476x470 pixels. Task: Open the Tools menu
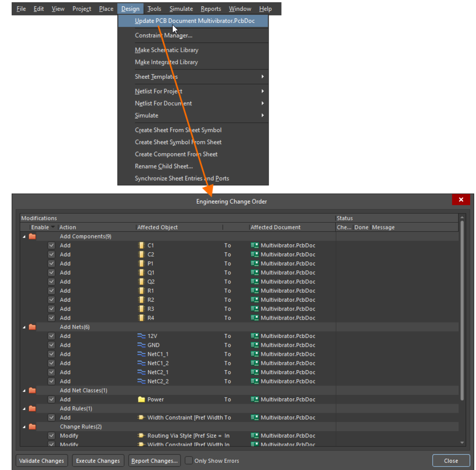pyautogui.click(x=154, y=9)
